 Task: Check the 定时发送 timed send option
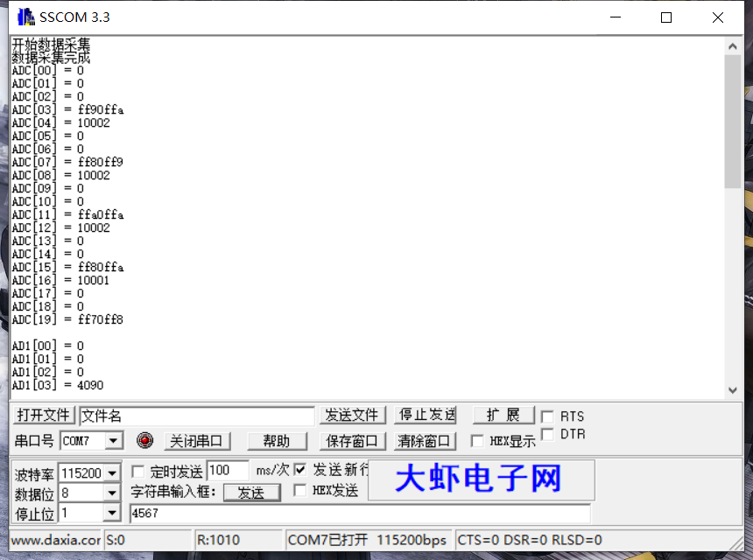point(137,471)
